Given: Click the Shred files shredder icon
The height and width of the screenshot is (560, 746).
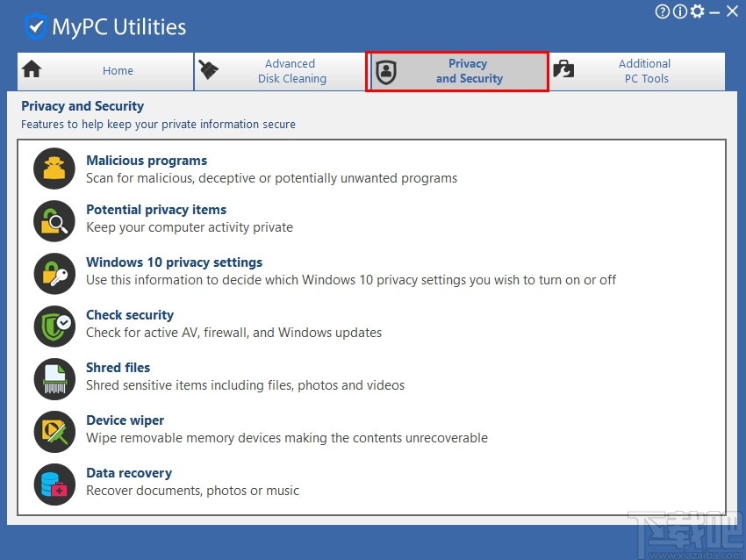Looking at the screenshot, I should tap(54, 378).
